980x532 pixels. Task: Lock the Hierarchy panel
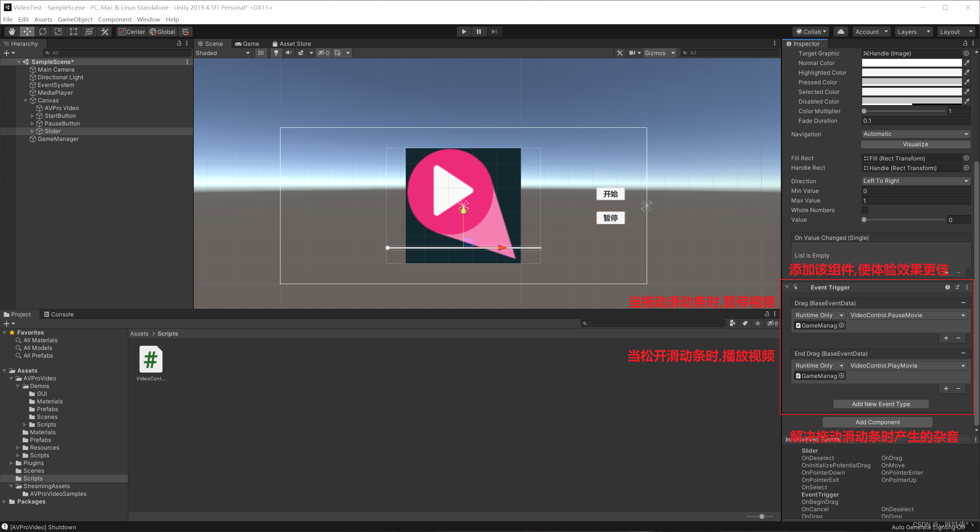(x=179, y=43)
